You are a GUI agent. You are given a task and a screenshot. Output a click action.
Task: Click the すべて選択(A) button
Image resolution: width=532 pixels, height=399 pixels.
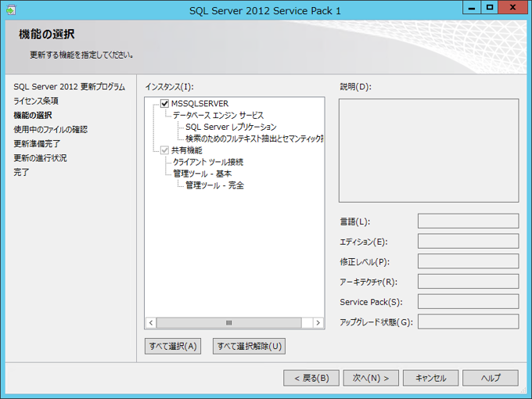pos(173,346)
